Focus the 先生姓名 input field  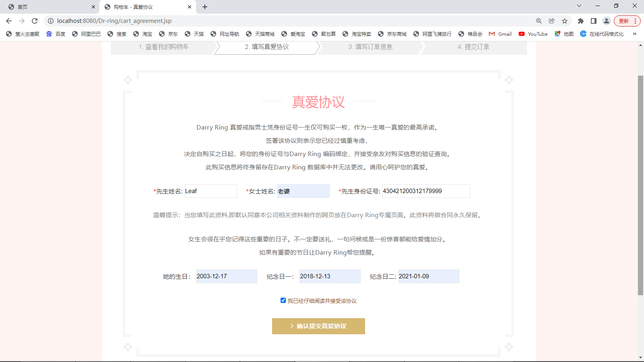pos(211,191)
